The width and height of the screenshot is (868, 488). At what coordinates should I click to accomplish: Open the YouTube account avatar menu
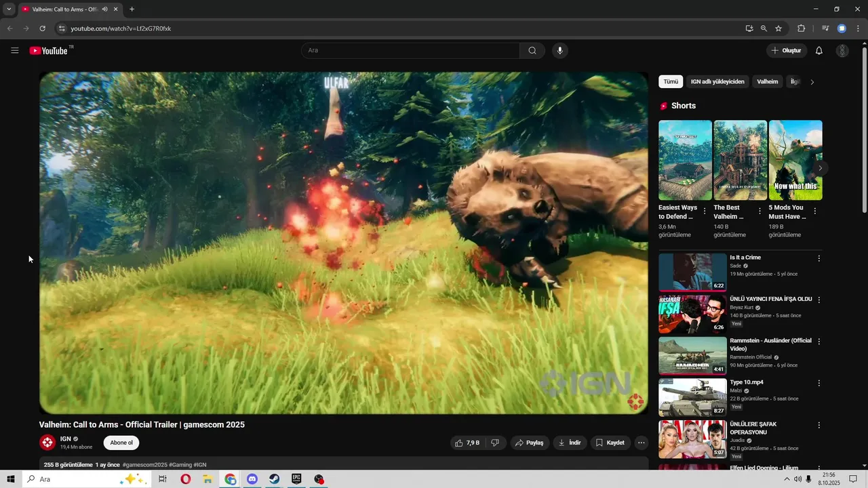pyautogui.click(x=842, y=50)
